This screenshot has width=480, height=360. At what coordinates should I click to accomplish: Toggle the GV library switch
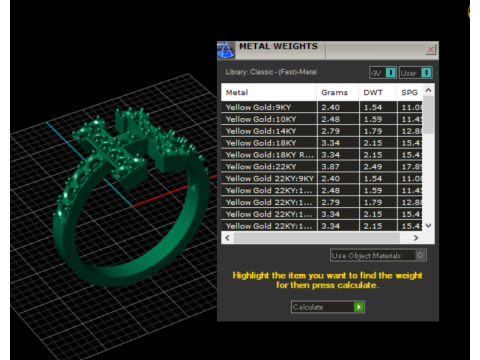(x=383, y=73)
